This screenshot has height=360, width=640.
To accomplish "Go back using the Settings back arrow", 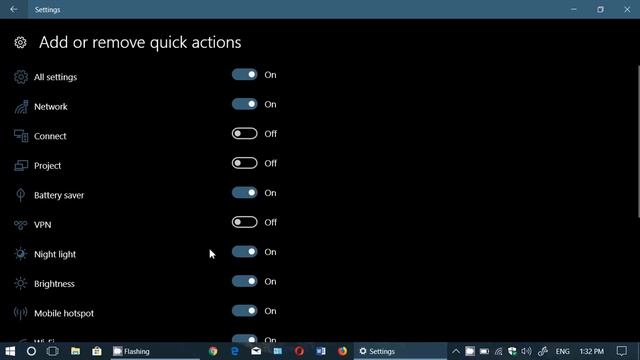I will click(x=14, y=9).
